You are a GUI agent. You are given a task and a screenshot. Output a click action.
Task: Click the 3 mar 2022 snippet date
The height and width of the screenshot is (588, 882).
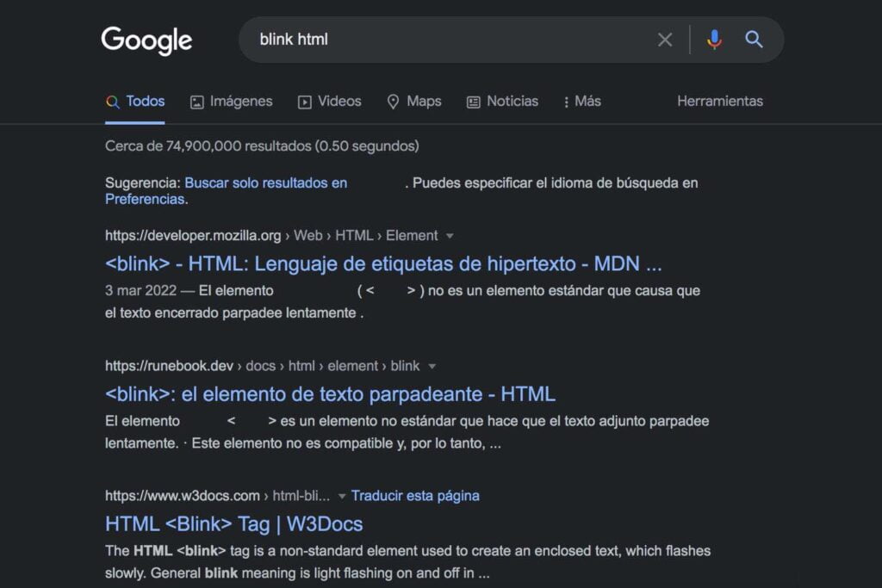coord(140,291)
